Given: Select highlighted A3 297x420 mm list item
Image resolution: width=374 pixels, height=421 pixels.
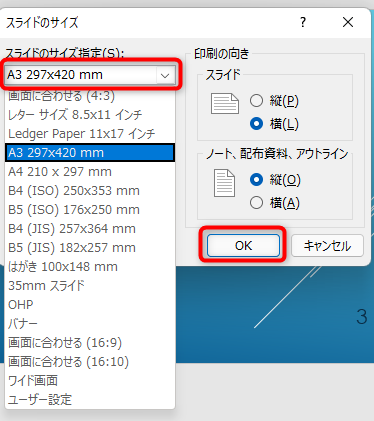Looking at the screenshot, I should 90,153.
